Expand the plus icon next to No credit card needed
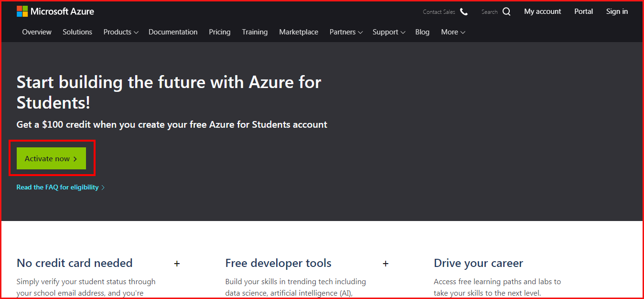 [x=177, y=264]
